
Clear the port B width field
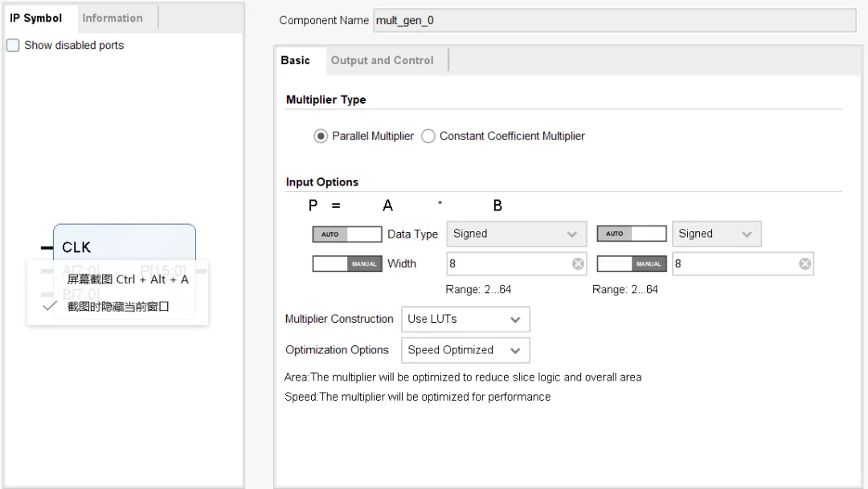pos(805,264)
